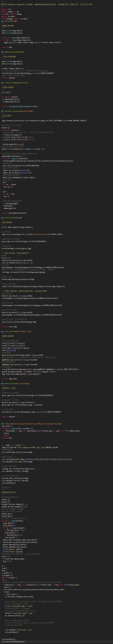Click the 'upper=np.array([140,255,255])' line
113x644 pixels.
(17, 173)
